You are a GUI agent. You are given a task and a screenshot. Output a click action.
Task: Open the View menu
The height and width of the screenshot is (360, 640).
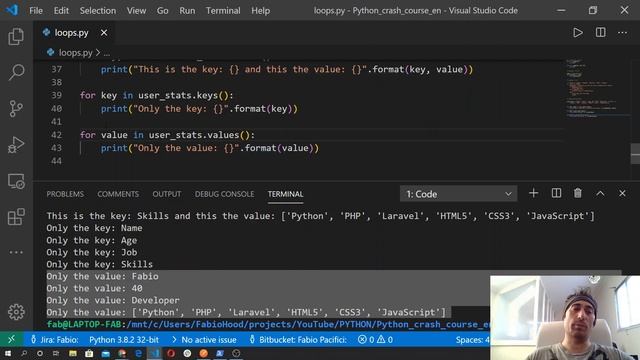(136, 11)
